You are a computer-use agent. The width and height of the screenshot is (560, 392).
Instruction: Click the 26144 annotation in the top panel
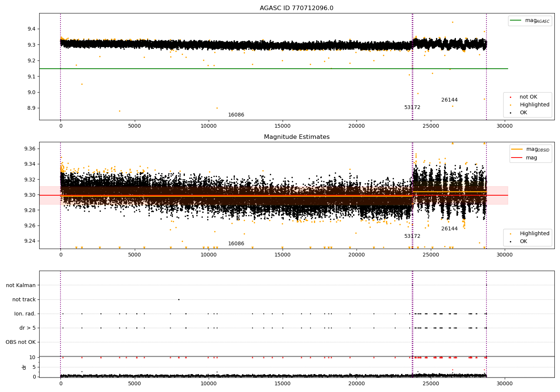coord(449,100)
